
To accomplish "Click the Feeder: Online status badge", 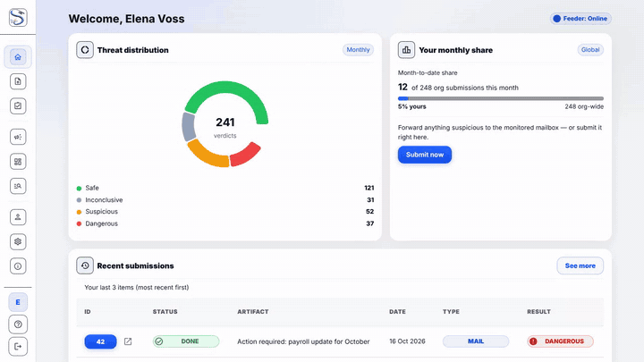I will 580,19.
